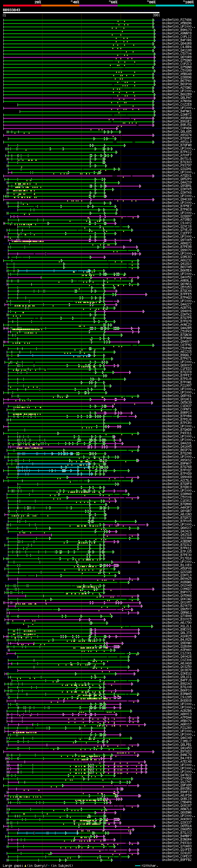The width and height of the screenshot is (197, 868).
Task: Click the UniRef100_Q8LPB1 label
Action: coord(176,744)
